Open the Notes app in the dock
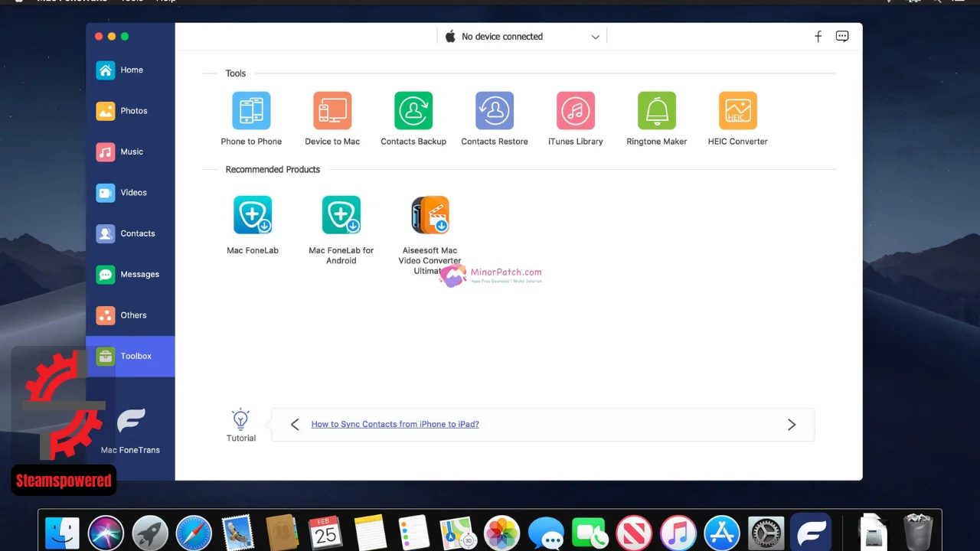 370,533
